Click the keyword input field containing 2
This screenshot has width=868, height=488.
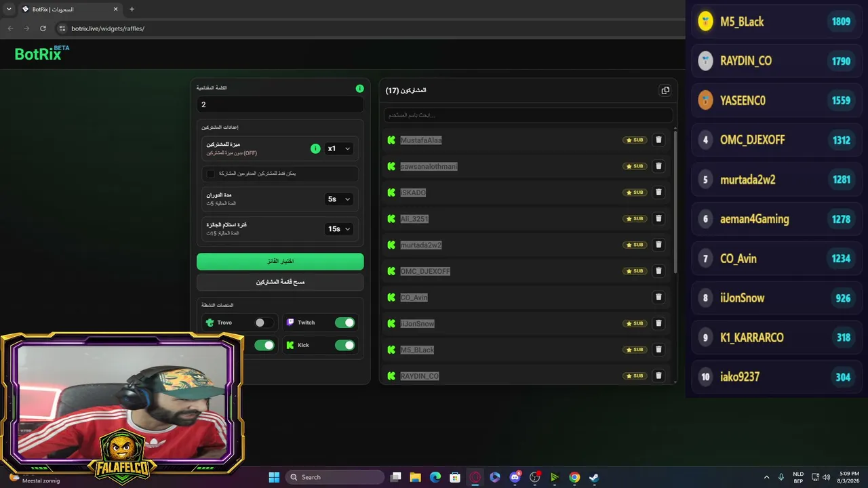(280, 104)
